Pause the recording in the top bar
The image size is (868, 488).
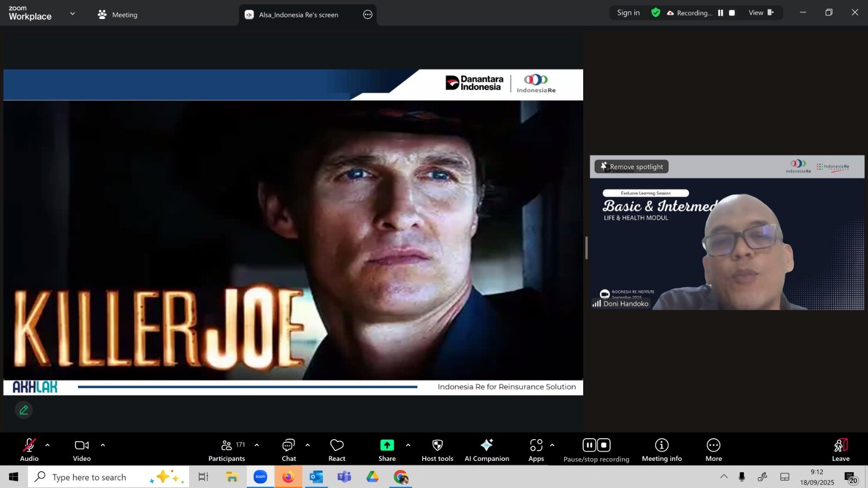tap(720, 13)
